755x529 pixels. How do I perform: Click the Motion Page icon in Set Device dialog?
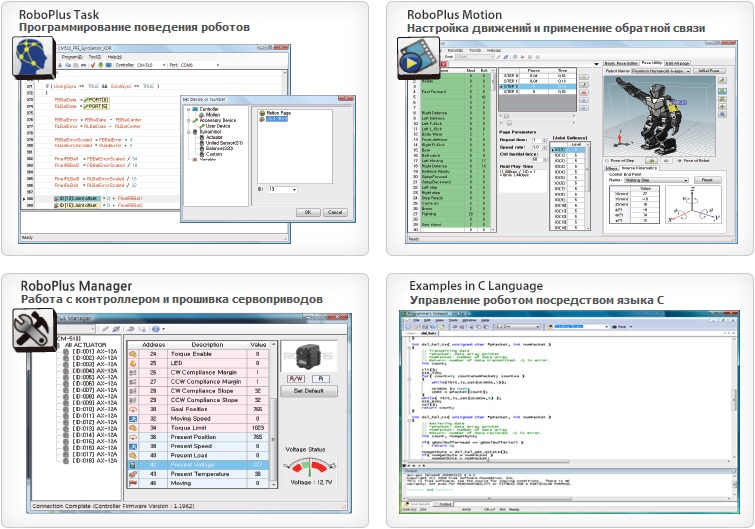point(262,113)
